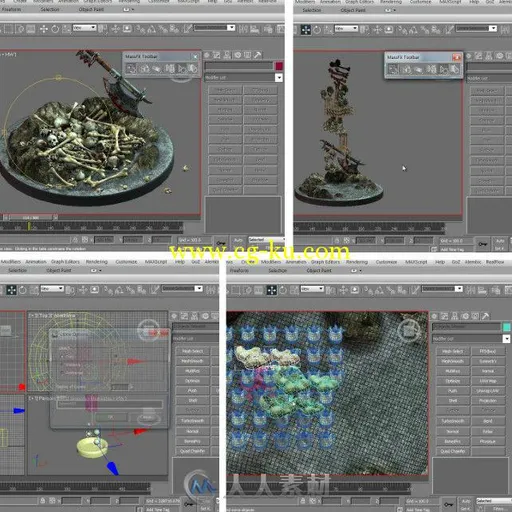Click teal object color swatch in bottom-right screenshot
This screenshot has width=512, height=512.
tap(506, 327)
